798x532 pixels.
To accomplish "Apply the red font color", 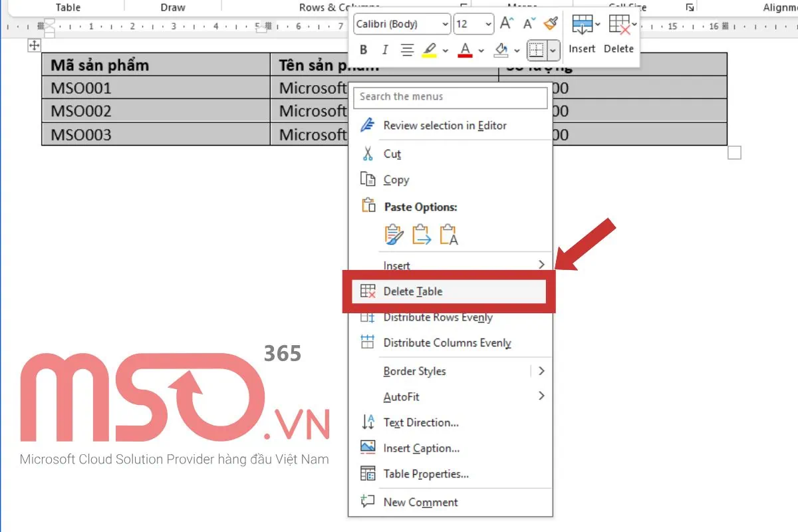I will click(x=465, y=50).
